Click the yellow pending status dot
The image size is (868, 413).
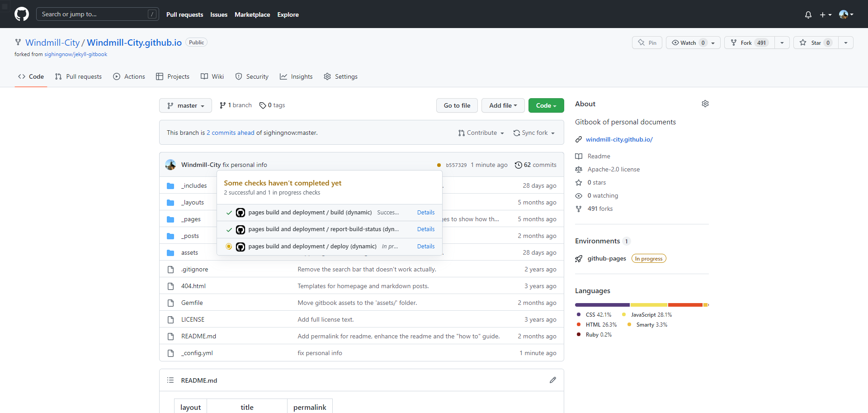coord(439,165)
